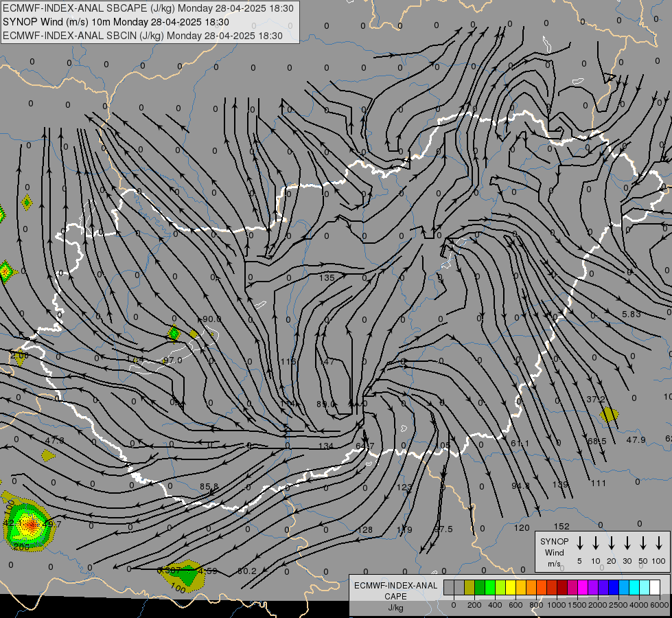This screenshot has height=618, width=672.
Task: Click the 47.8 value in the southwest
Action: pos(54,440)
